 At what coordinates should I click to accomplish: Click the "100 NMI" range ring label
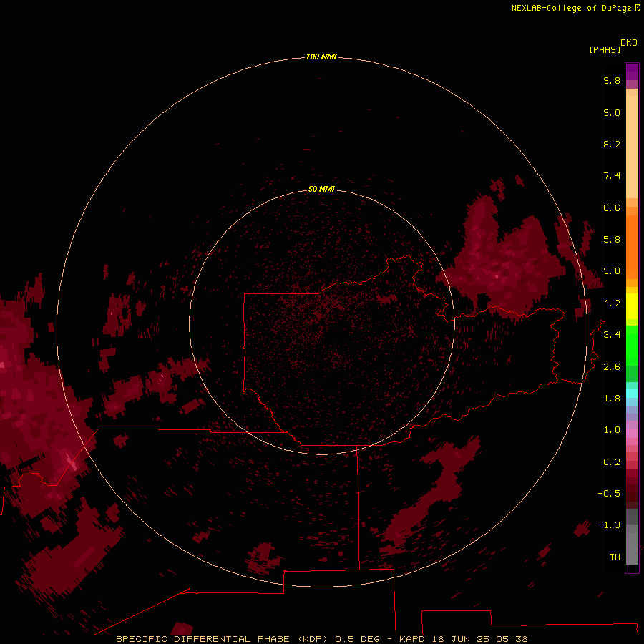tap(321, 57)
